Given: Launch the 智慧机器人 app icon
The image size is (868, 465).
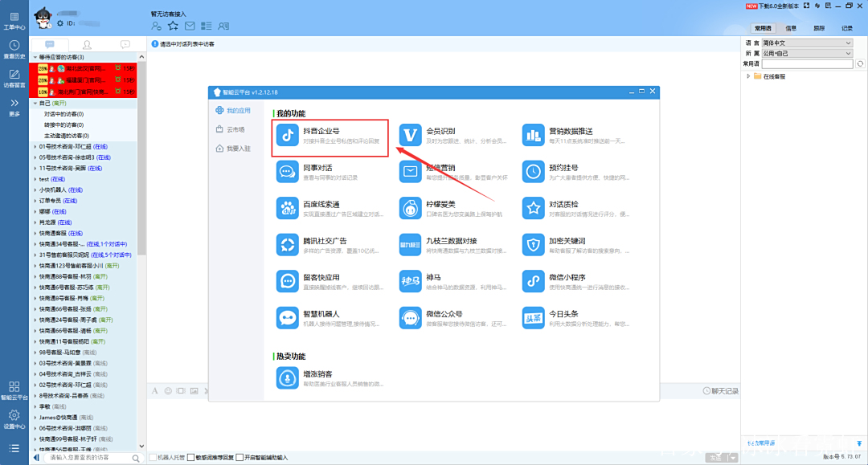Looking at the screenshot, I should (287, 317).
